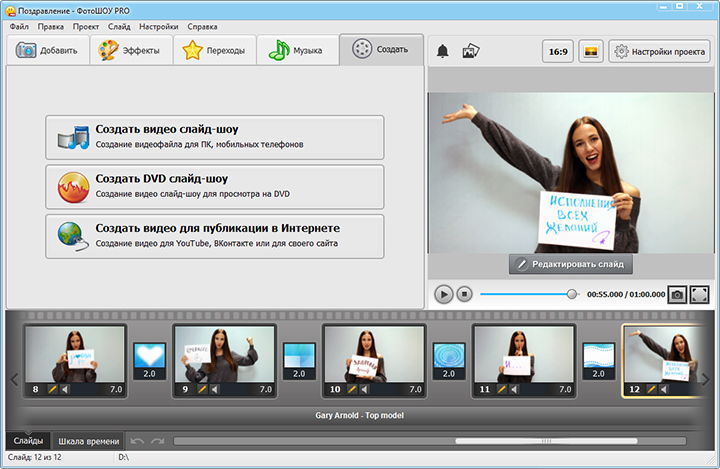Click the redo arrow icon
The height and width of the screenshot is (469, 720).
pyautogui.click(x=158, y=441)
